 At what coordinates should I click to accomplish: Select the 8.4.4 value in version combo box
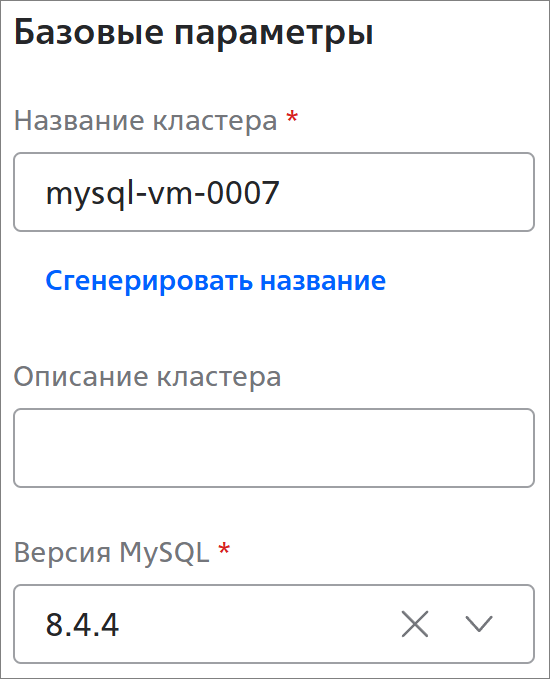[82, 624]
